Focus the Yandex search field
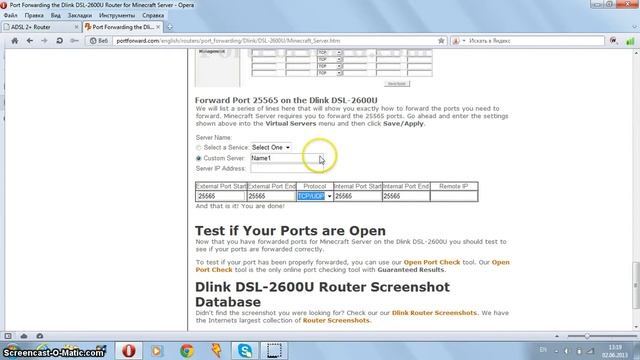640x360 pixels. tap(535, 41)
